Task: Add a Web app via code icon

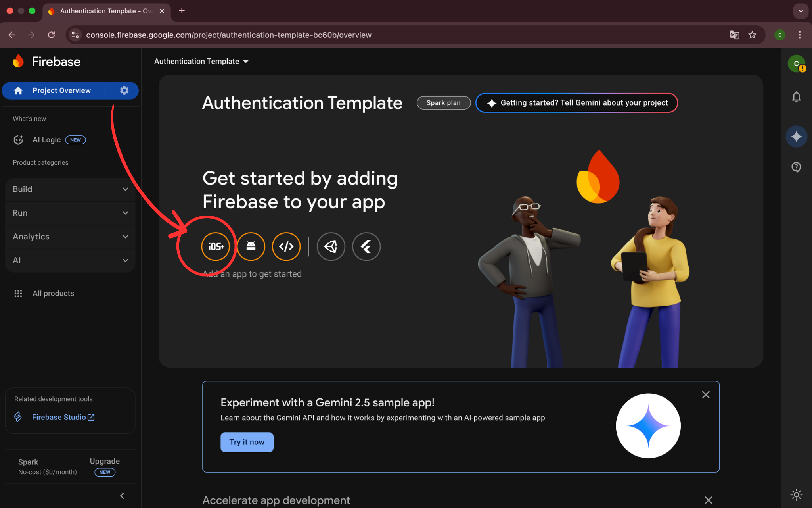Action: (286, 246)
